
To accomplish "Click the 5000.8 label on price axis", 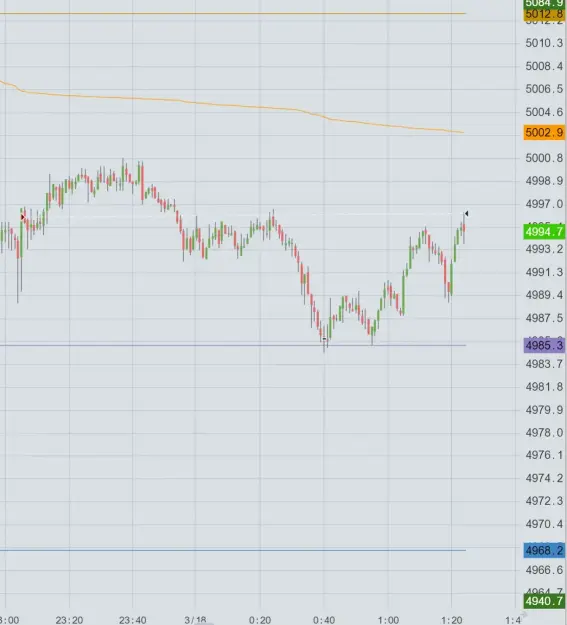I will (544, 158).
